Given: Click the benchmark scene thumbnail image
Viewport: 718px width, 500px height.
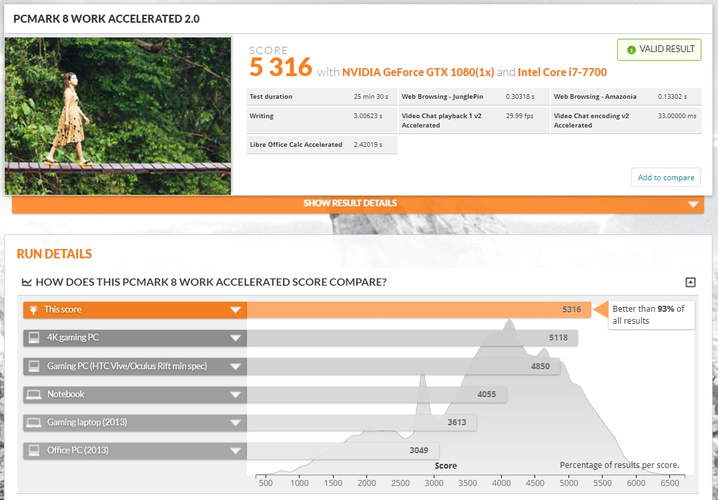Looking at the screenshot, I should tap(118, 116).
